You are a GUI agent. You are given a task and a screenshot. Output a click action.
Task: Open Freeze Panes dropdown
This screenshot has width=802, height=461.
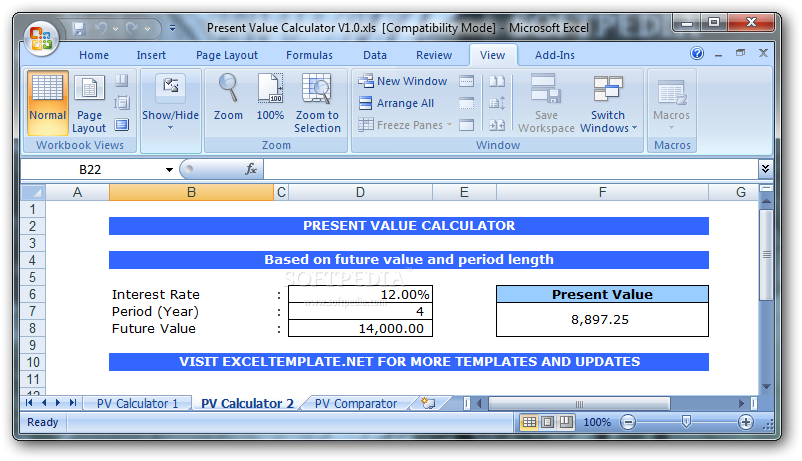pos(405,125)
